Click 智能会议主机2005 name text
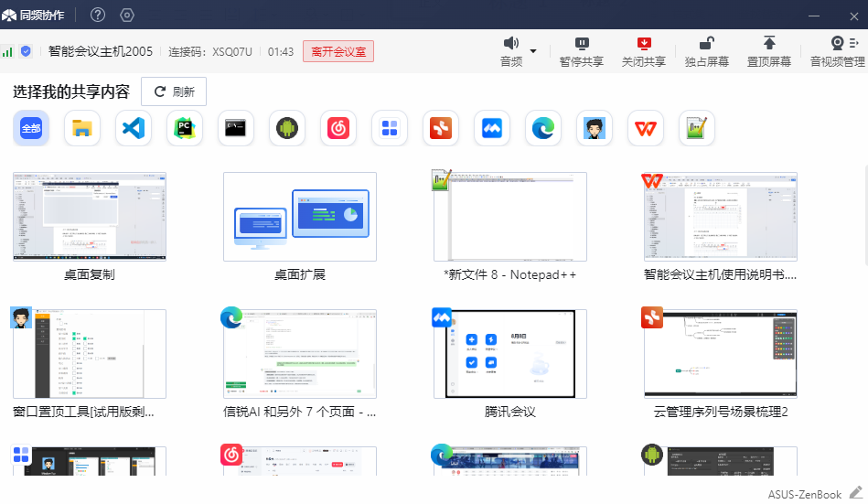The height and width of the screenshot is (504, 868). (101, 51)
